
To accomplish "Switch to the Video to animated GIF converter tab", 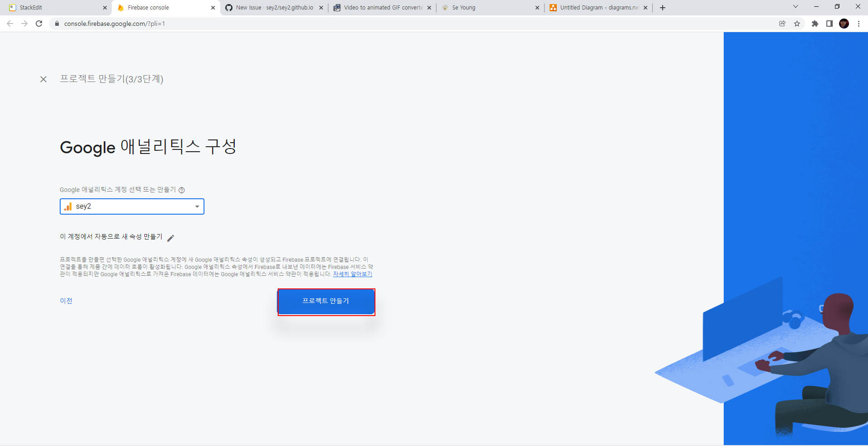I will pos(383,8).
